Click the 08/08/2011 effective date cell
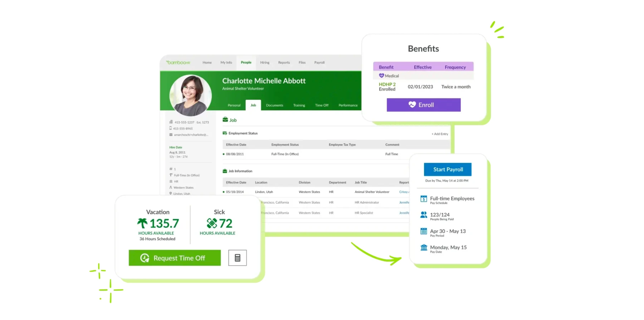The image size is (644, 320). (235, 154)
